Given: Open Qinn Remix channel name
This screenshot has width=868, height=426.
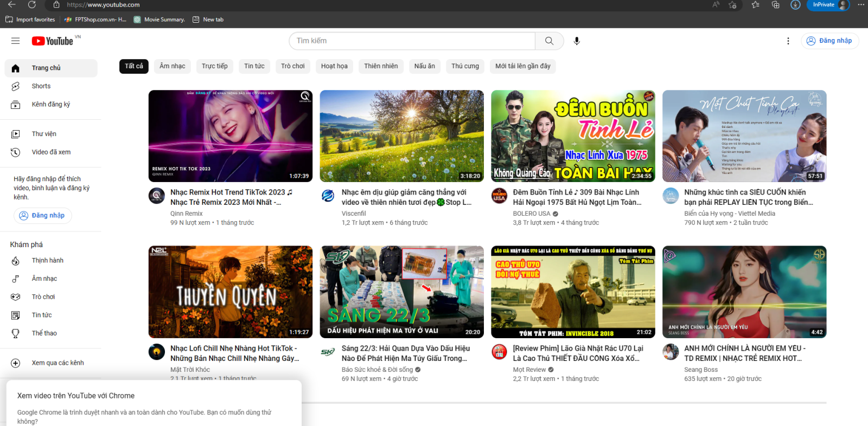Looking at the screenshot, I should click(x=186, y=214).
